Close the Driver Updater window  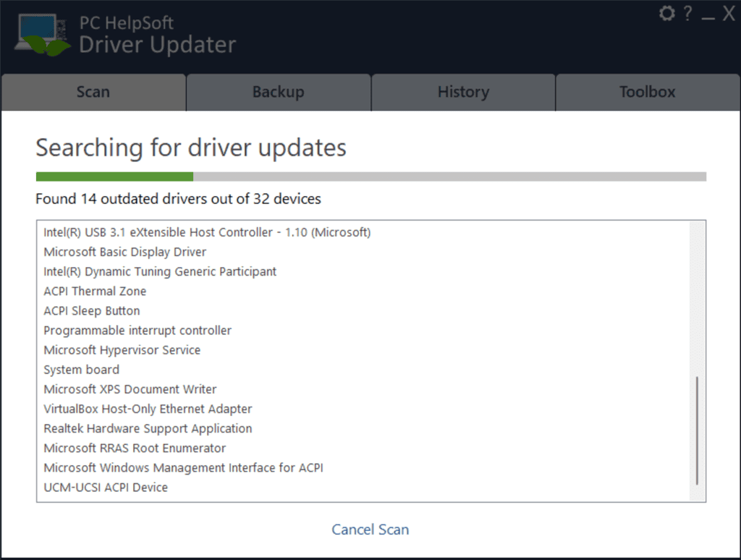pos(728,14)
